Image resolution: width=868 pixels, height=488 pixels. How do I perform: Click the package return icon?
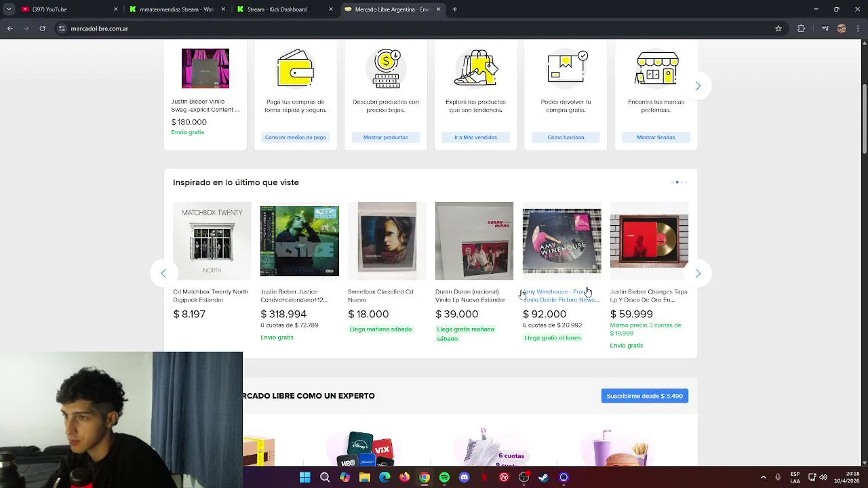click(x=566, y=68)
